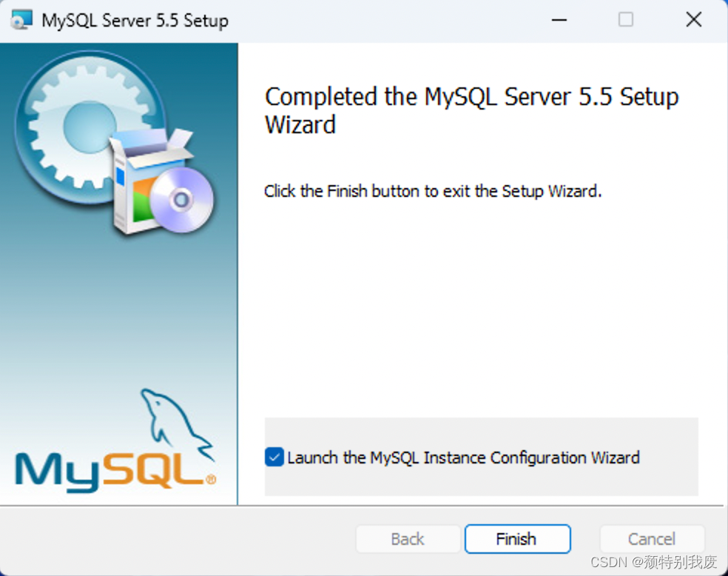Viewport: 728px width, 576px height.
Task: Uncheck Launch the MySQL Instance Configuration Wizard
Action: pyautogui.click(x=274, y=458)
